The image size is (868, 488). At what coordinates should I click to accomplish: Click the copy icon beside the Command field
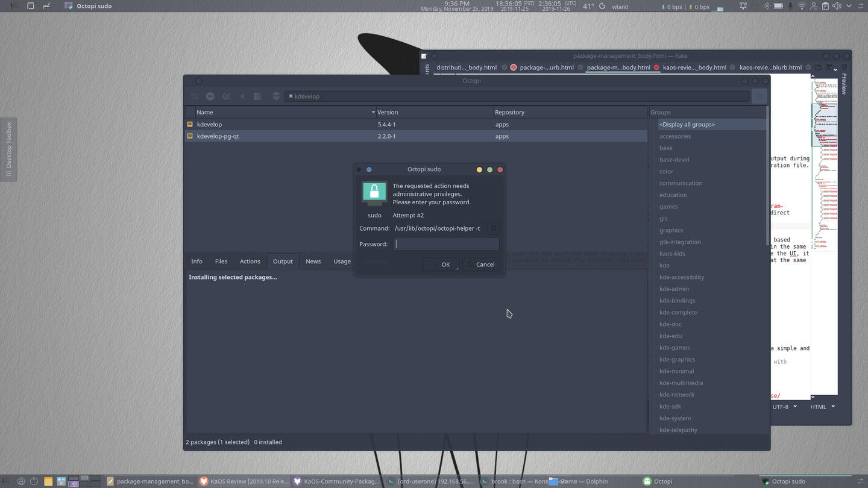tap(493, 228)
